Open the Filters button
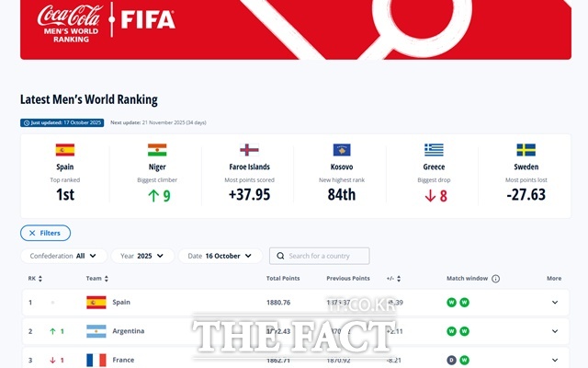588x368 pixels. (x=45, y=234)
